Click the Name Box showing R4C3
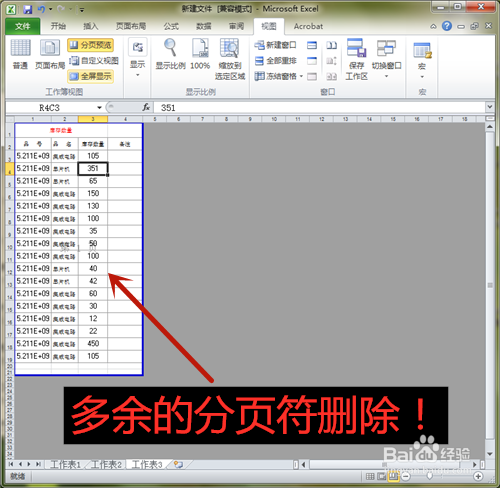 [x=50, y=108]
